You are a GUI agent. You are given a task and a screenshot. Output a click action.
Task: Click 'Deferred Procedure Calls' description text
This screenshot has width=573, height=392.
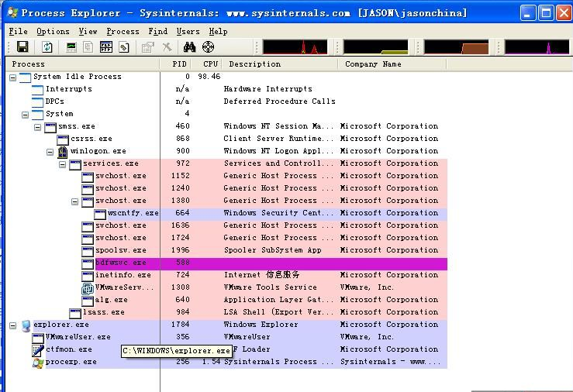point(280,101)
